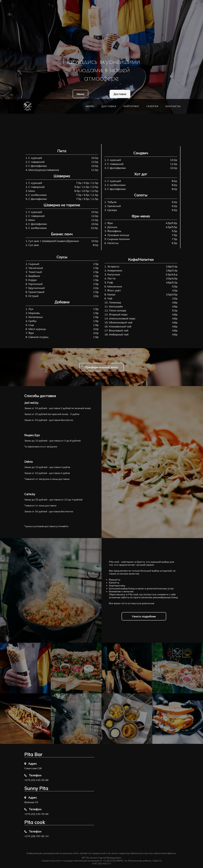The image size is (203, 868).
Task: Open the ДОСТАВКА navigation item
Action: pos(109,106)
